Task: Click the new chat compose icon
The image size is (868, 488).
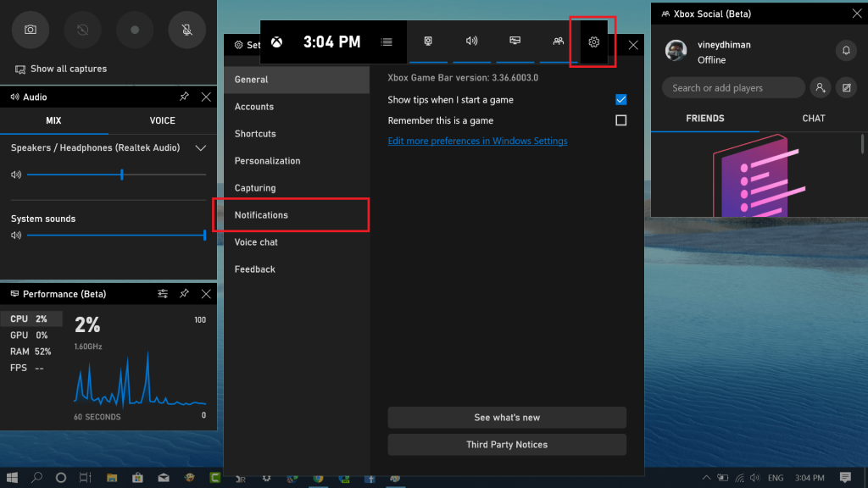Action: tap(847, 88)
